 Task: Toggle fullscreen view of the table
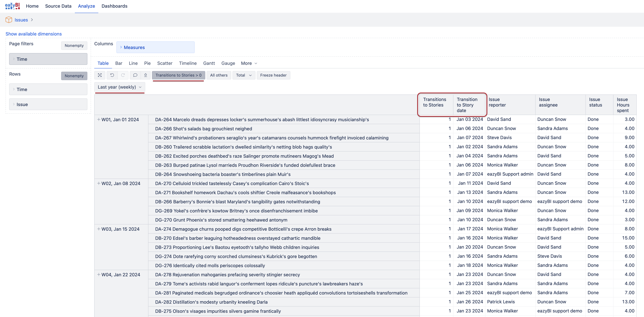pyautogui.click(x=100, y=75)
